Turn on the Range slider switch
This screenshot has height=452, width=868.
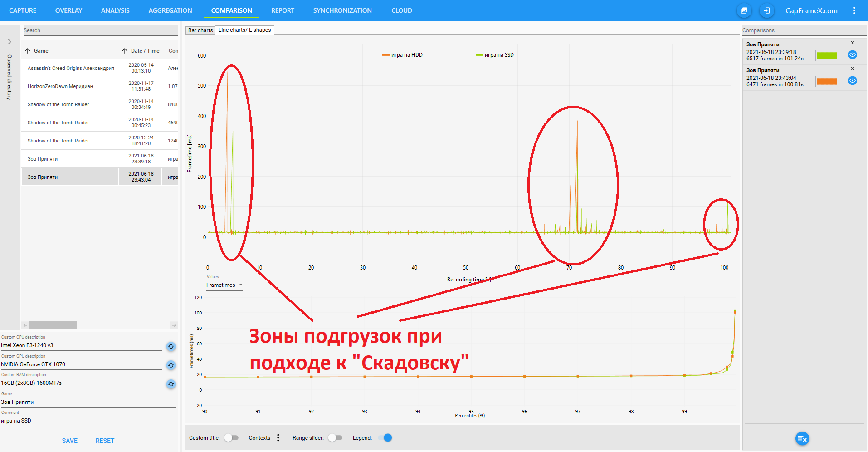click(x=335, y=438)
